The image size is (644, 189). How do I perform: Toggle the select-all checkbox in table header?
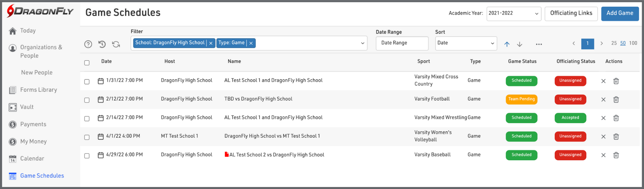(87, 63)
